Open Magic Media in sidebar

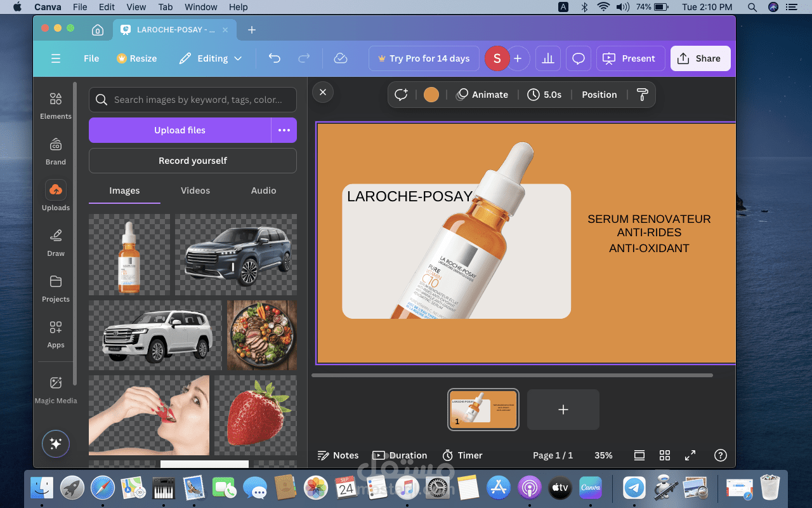[x=56, y=389]
